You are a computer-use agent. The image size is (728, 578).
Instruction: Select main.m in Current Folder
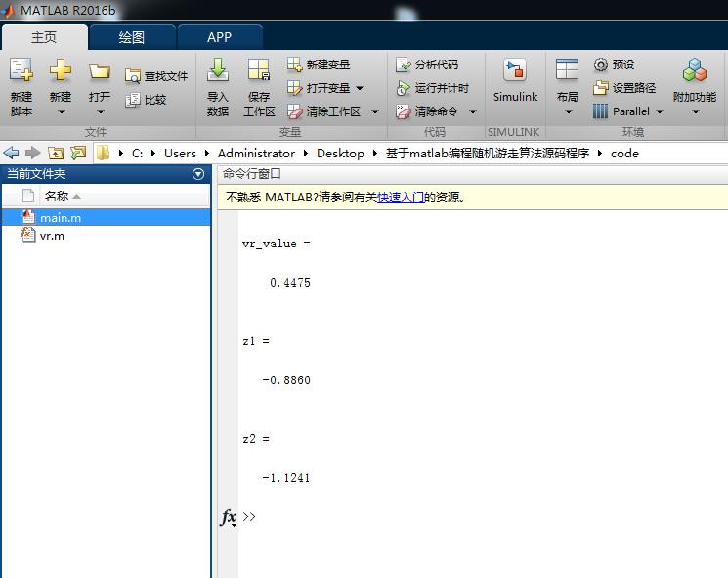tap(107, 217)
